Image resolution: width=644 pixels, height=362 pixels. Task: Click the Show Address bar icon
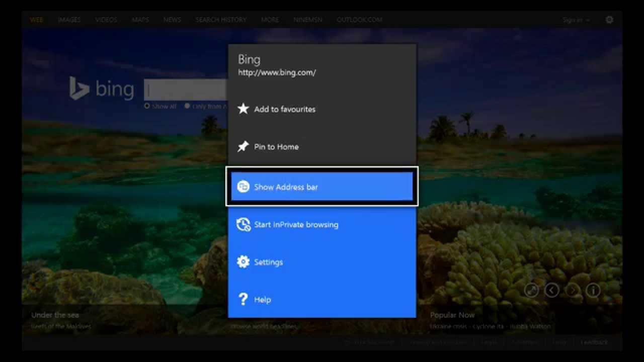[243, 187]
